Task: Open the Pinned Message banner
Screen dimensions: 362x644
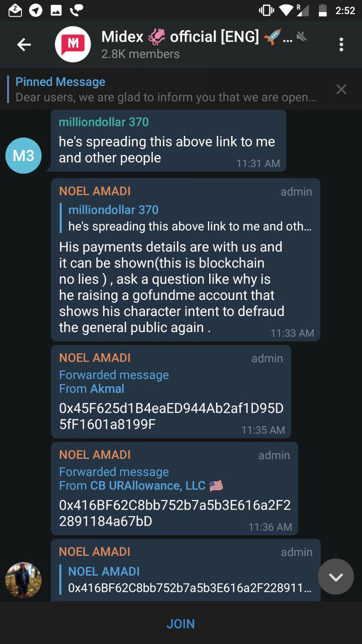Action: (x=166, y=89)
